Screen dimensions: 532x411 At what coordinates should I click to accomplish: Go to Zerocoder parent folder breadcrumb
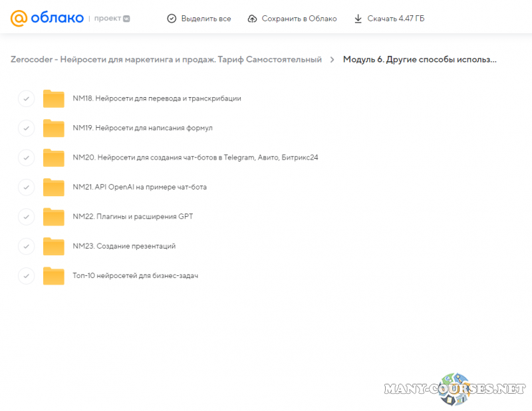click(x=166, y=60)
